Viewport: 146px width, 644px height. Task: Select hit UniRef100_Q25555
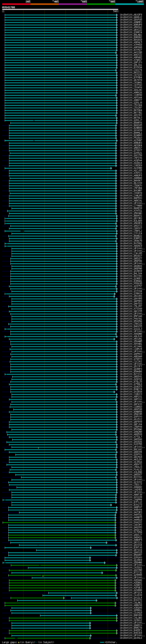131,575
